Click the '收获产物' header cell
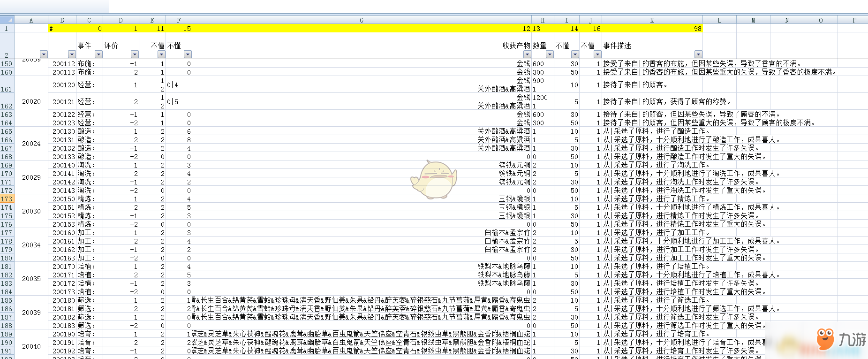 click(362, 46)
